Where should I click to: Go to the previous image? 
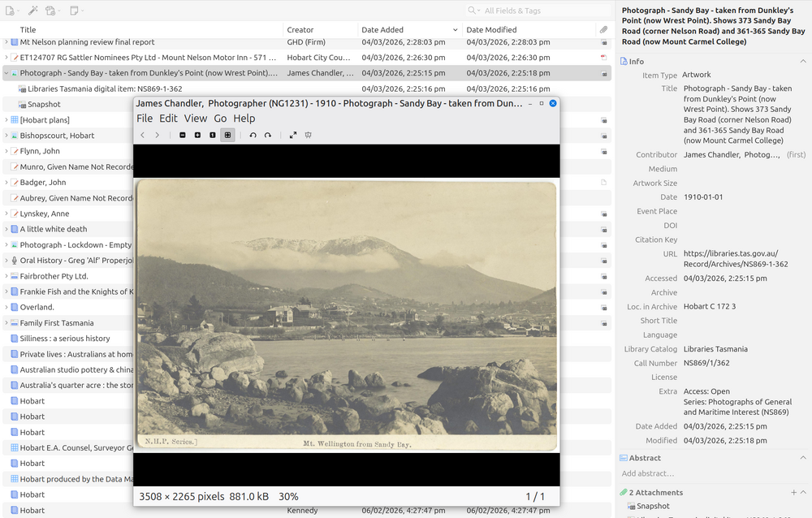click(143, 135)
